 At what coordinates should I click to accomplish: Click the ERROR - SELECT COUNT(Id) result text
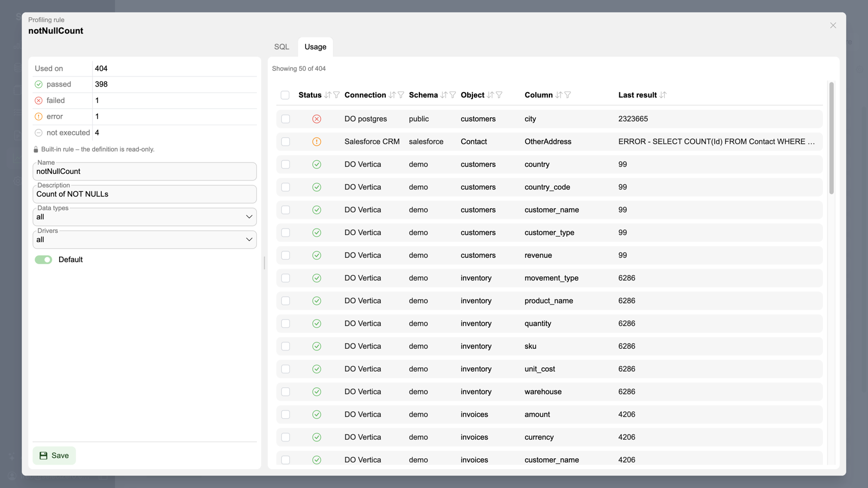[716, 141]
